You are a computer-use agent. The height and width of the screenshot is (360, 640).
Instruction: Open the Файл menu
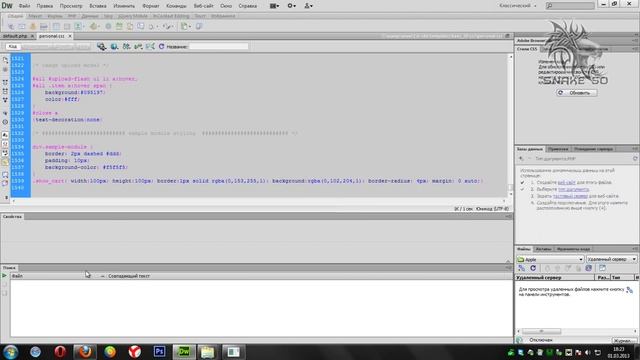pyautogui.click(x=24, y=6)
